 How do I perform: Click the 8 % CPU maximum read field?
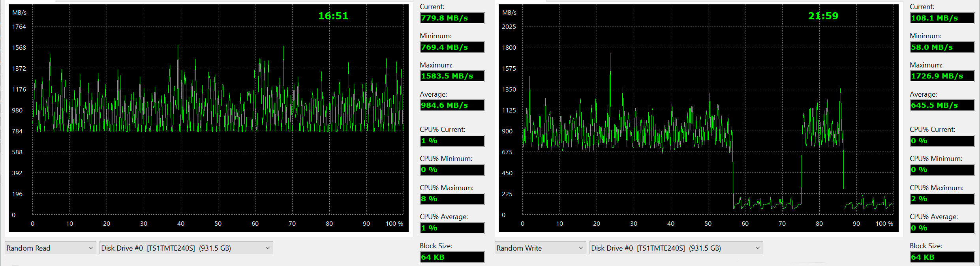click(452, 199)
